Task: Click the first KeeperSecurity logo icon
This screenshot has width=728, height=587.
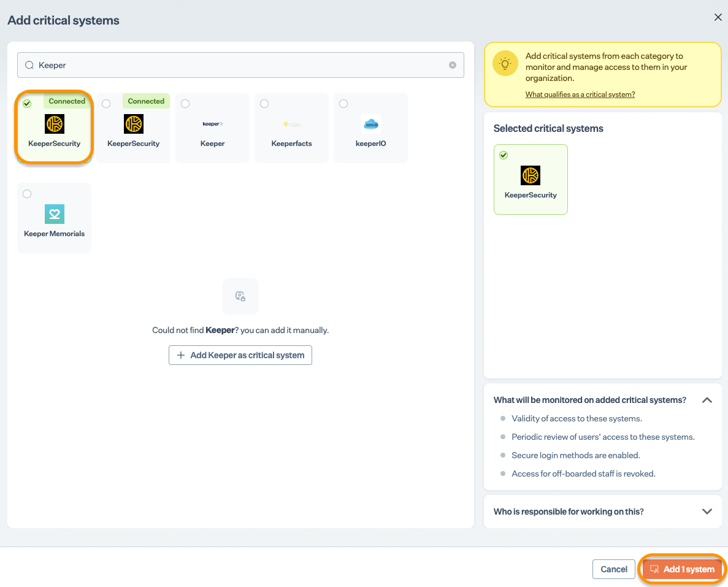Action: coord(55,124)
